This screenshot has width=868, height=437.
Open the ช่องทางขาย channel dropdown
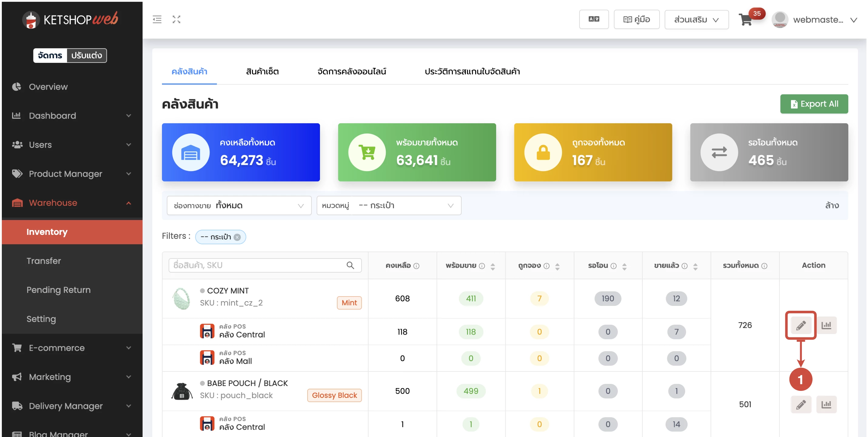click(239, 205)
